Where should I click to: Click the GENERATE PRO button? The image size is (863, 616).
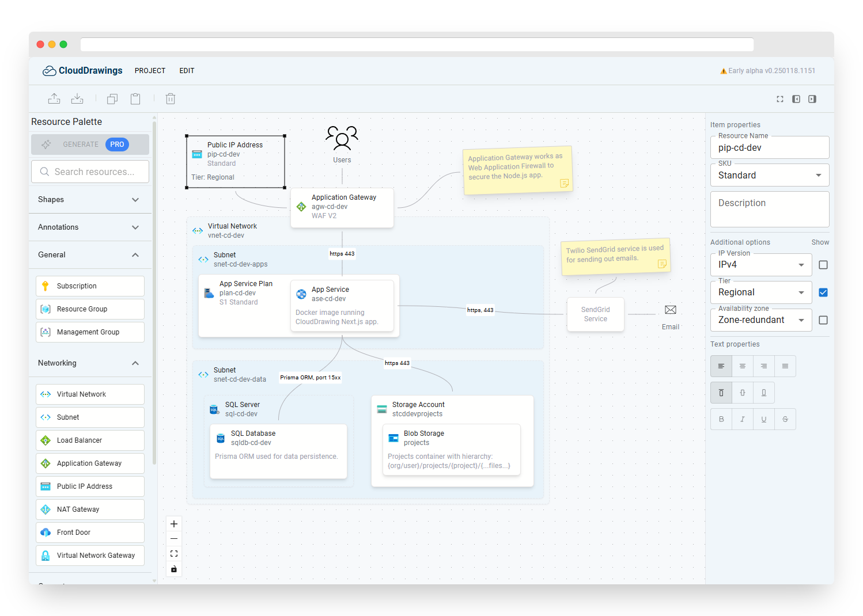click(x=90, y=145)
